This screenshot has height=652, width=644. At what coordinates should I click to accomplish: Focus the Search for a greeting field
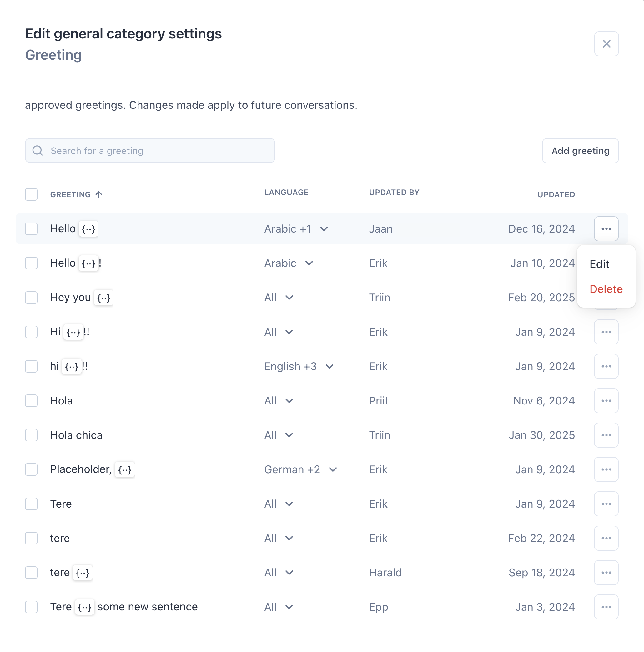[x=150, y=151]
